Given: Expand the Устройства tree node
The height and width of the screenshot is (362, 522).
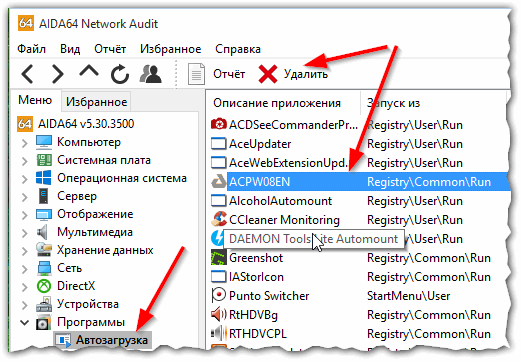Looking at the screenshot, I should point(24,305).
